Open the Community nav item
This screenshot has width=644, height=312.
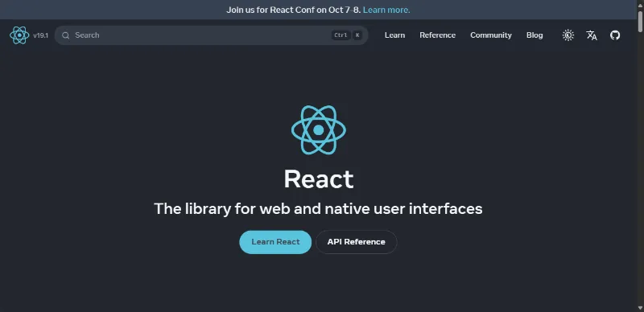tap(491, 35)
